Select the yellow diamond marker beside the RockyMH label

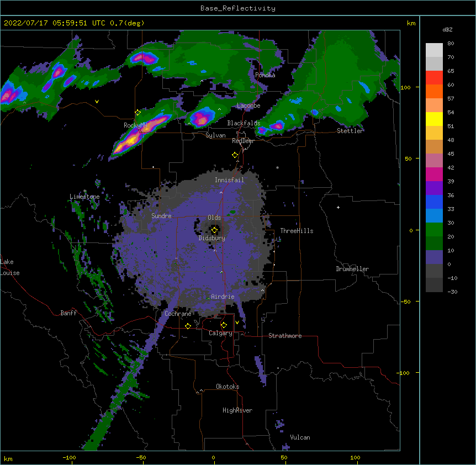click(137, 113)
